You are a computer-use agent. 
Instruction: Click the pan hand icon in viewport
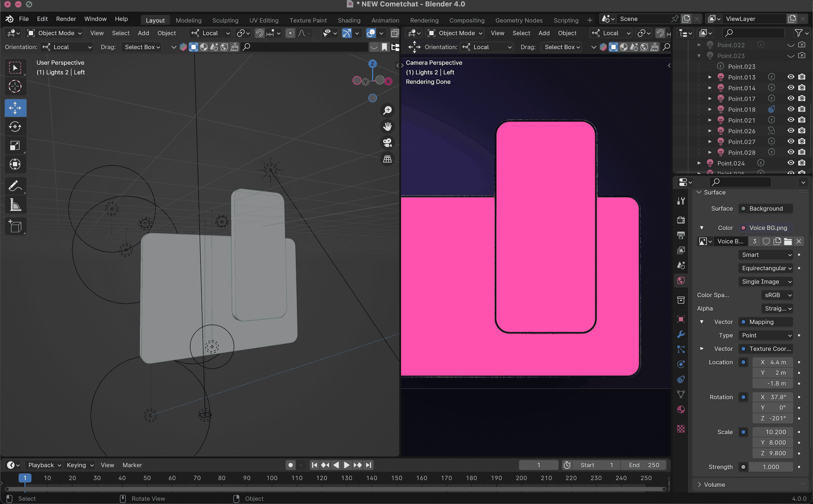coord(387,127)
